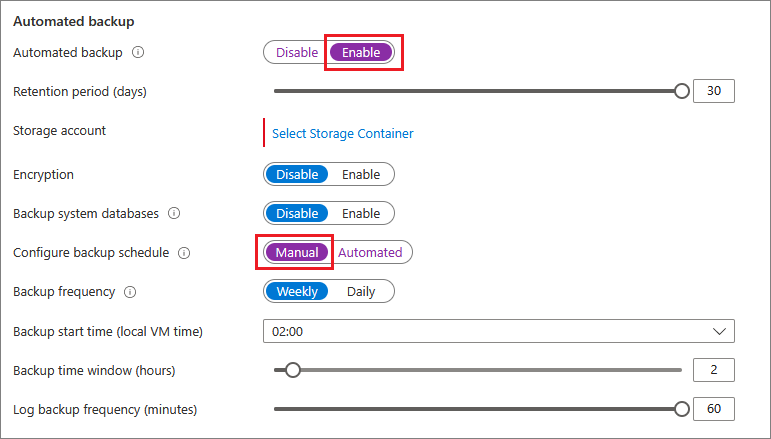Click info icon next to Backup system databases

(x=174, y=214)
